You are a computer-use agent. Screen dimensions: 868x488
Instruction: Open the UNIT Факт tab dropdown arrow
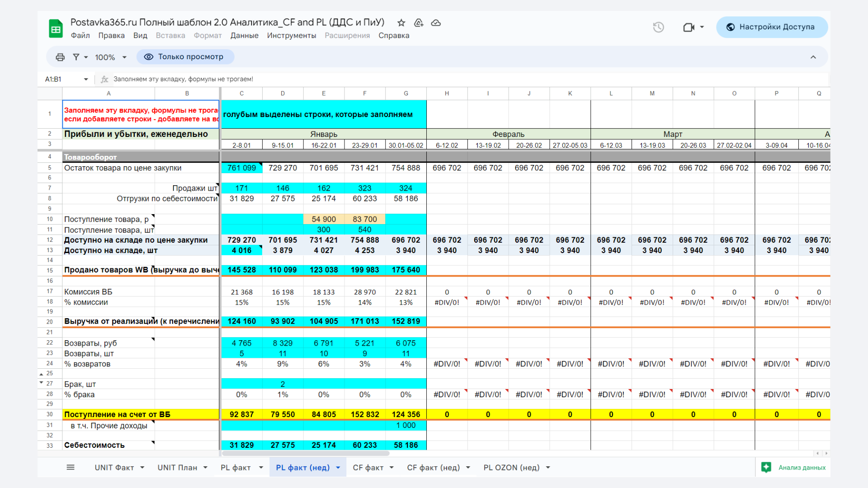point(142,468)
